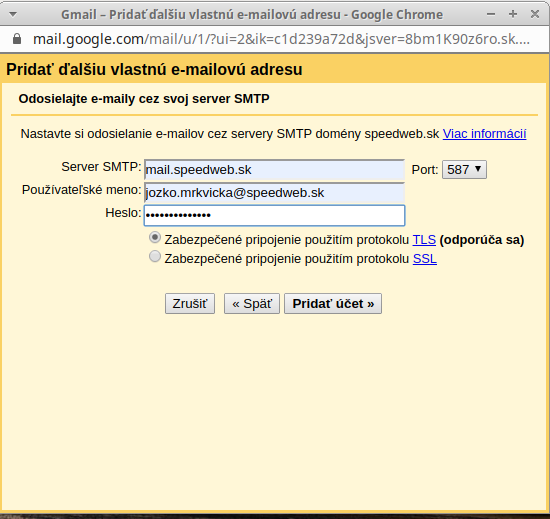Screen dimensions: 550x519
Task: Minimize the Gmail popup window
Action: (491, 14)
